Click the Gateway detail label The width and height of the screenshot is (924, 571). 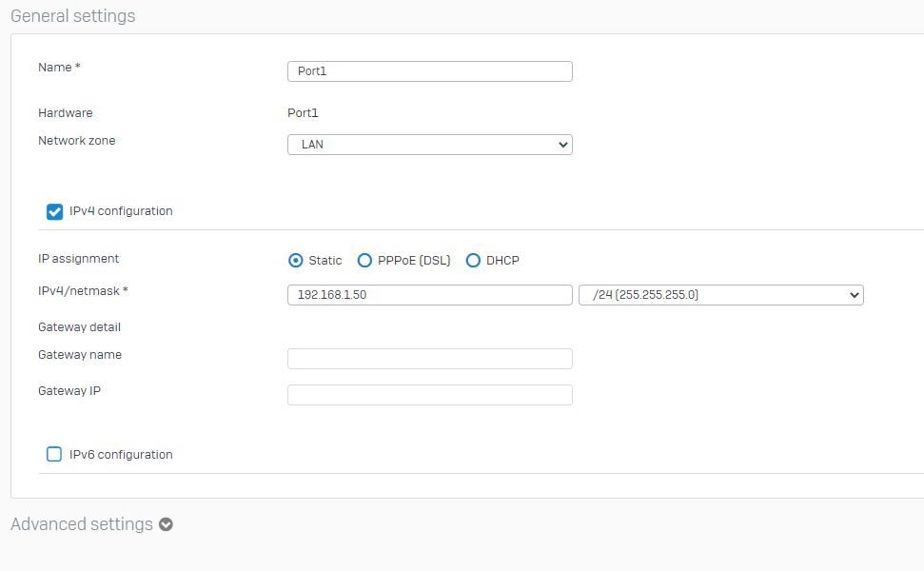[79, 327]
